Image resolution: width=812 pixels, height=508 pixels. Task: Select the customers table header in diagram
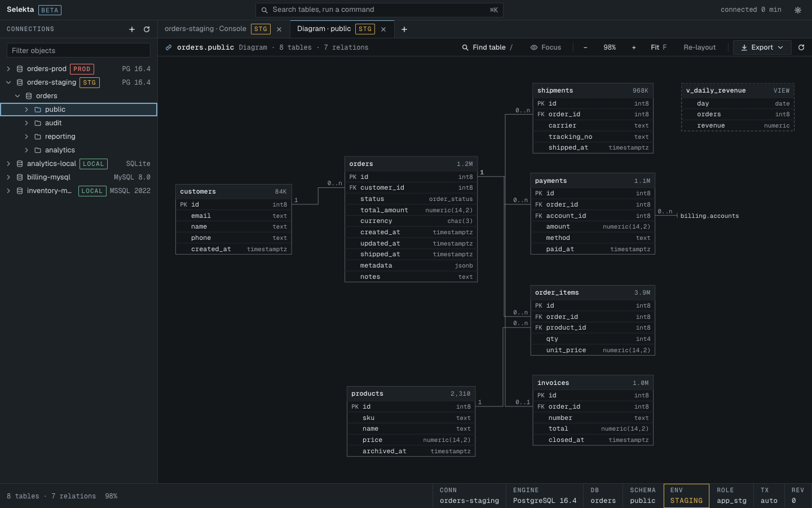tap(233, 191)
